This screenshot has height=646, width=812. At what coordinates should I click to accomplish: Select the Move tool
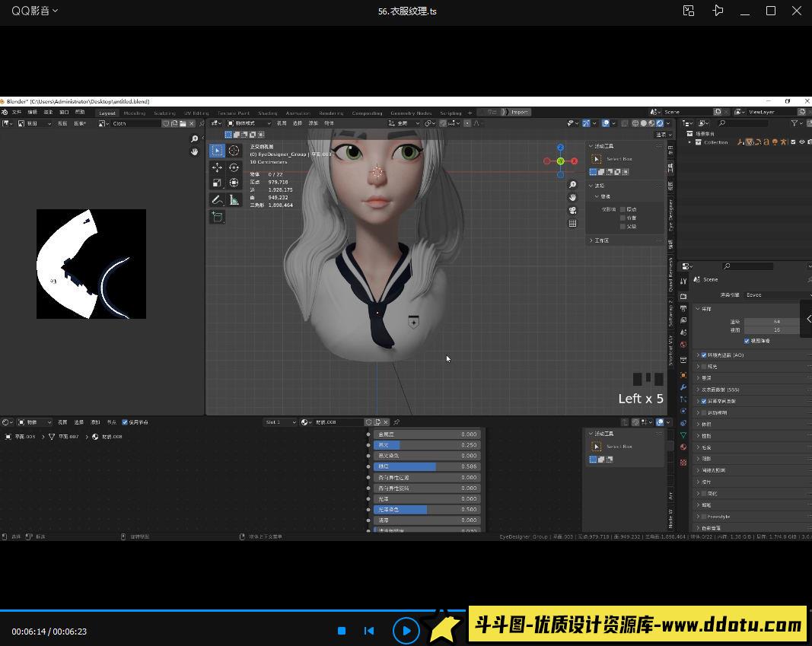217,167
